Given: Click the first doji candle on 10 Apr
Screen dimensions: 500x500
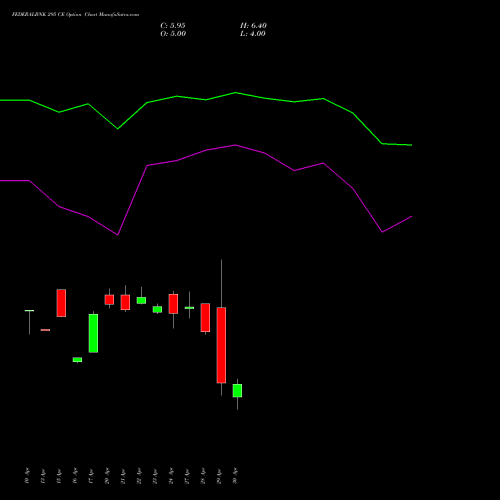Looking at the screenshot, I should click(29, 311).
